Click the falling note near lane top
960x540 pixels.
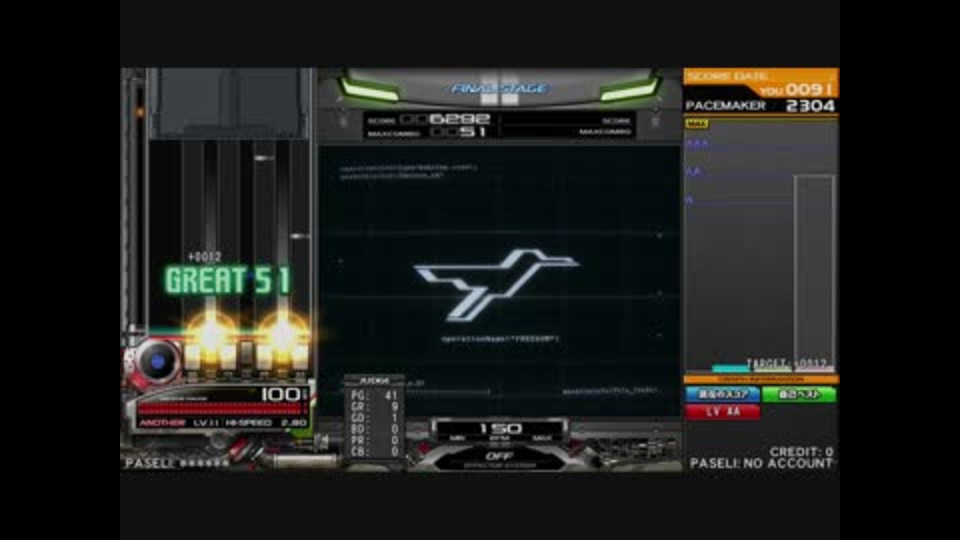pyautogui.click(x=264, y=158)
